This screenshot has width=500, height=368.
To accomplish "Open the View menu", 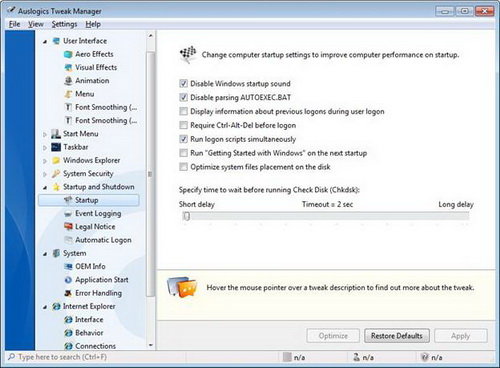I will 36,24.
